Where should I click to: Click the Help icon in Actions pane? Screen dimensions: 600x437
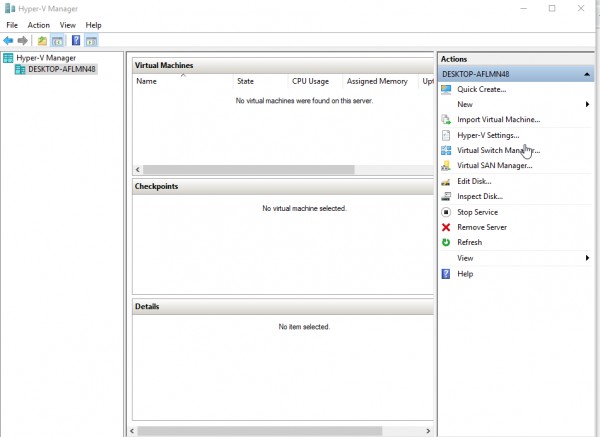pos(446,274)
